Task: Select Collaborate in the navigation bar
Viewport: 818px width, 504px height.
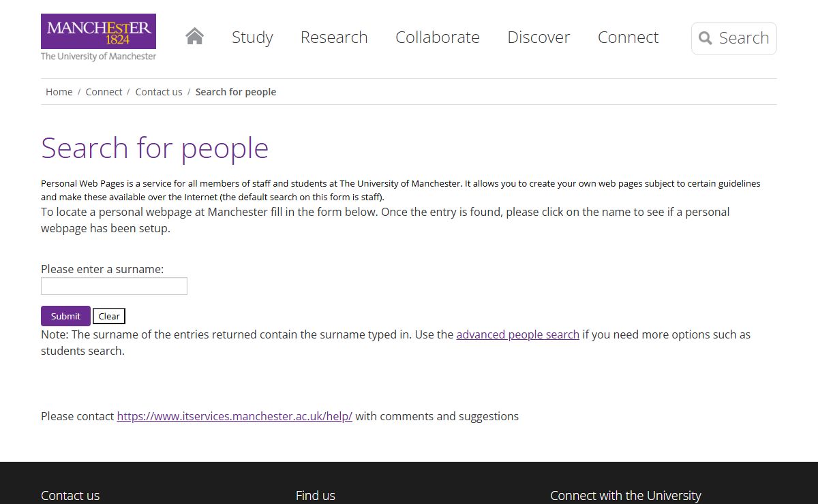Action: [437, 37]
